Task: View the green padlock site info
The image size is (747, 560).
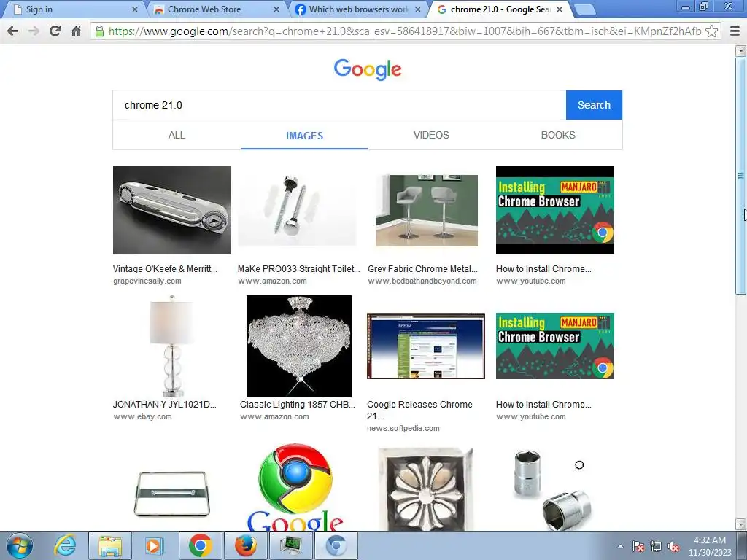Action: pos(99,31)
